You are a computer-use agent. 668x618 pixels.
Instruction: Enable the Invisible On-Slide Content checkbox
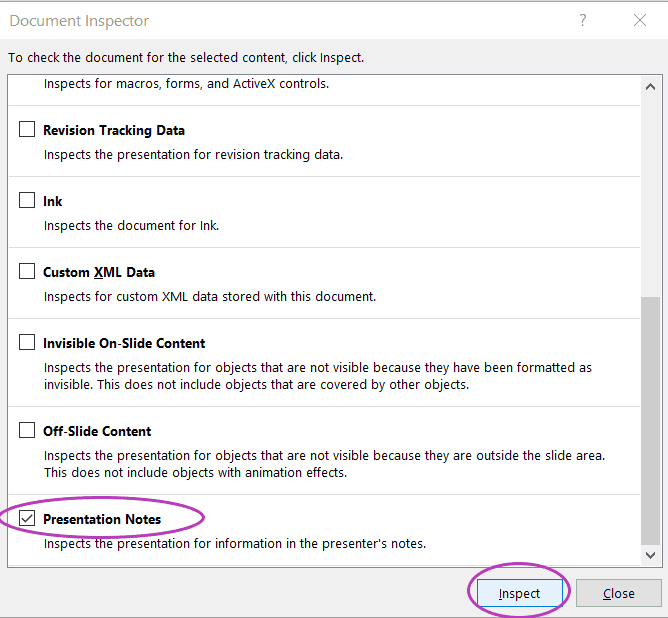(27, 342)
